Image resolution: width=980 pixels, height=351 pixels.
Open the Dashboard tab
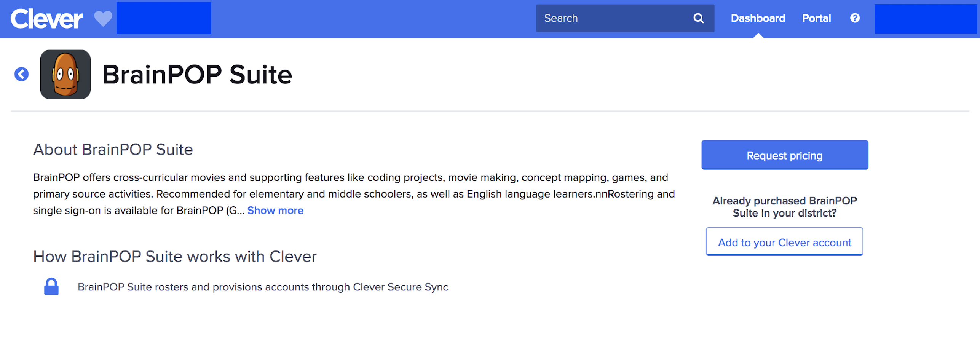click(758, 18)
